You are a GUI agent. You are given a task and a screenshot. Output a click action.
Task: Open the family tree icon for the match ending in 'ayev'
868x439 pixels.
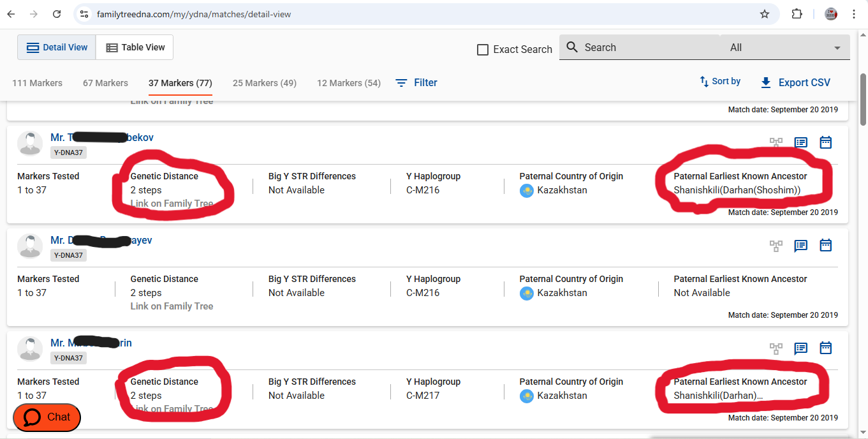coord(776,245)
